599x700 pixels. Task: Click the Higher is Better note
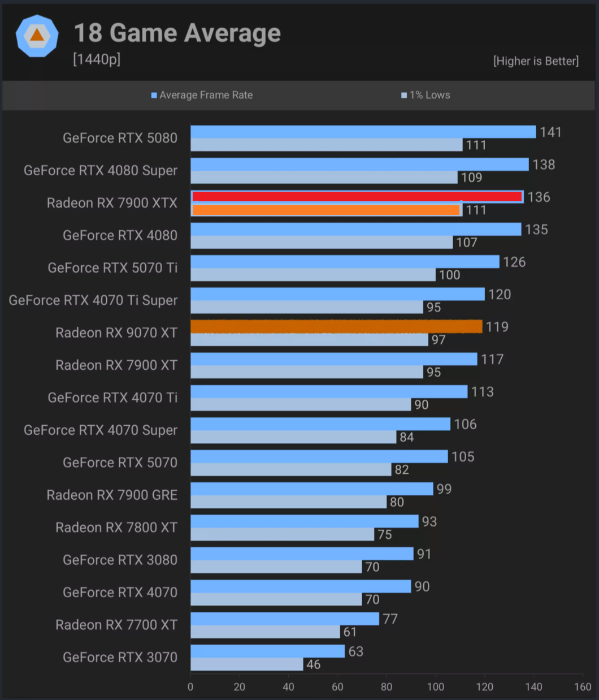536,61
